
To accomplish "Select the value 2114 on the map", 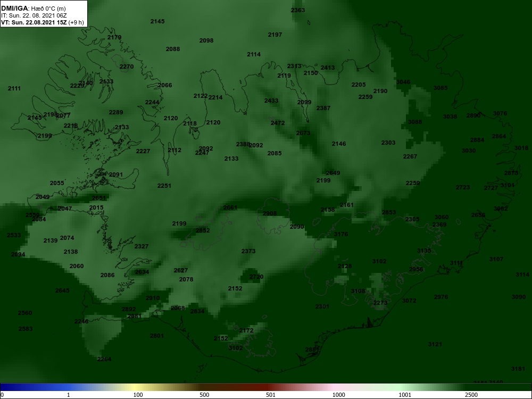I will point(254,54).
